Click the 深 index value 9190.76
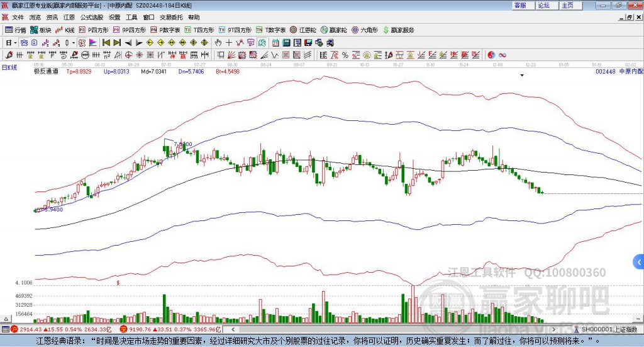Viewport: 644px width, 347px height. tap(140, 329)
